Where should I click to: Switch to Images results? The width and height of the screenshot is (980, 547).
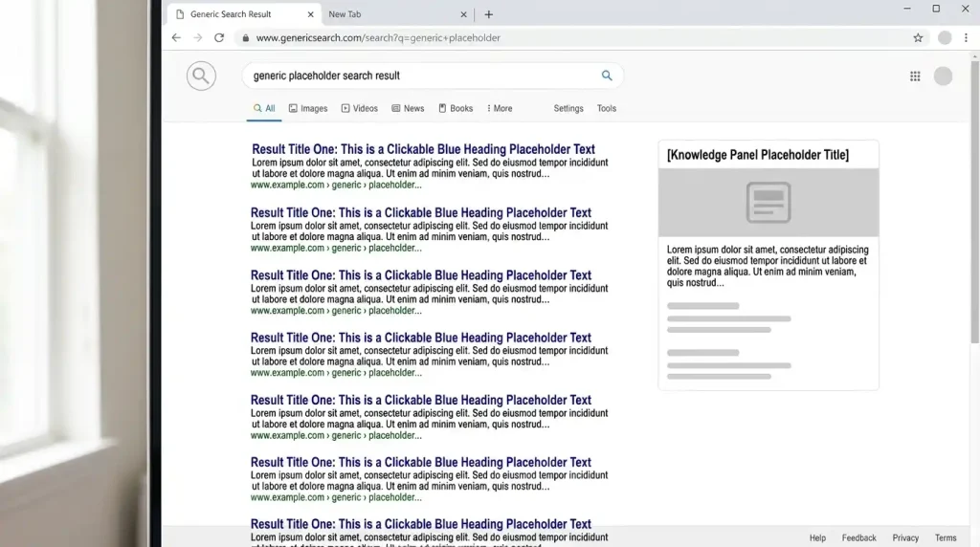(308, 109)
